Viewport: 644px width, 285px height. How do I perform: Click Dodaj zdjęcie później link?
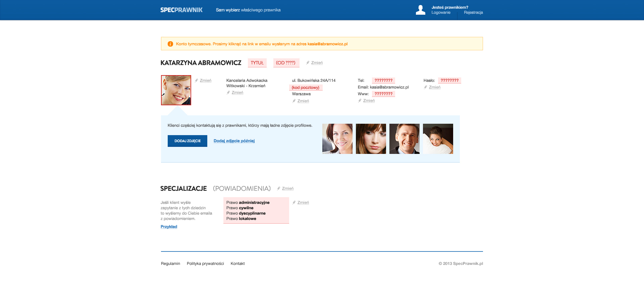point(234,141)
